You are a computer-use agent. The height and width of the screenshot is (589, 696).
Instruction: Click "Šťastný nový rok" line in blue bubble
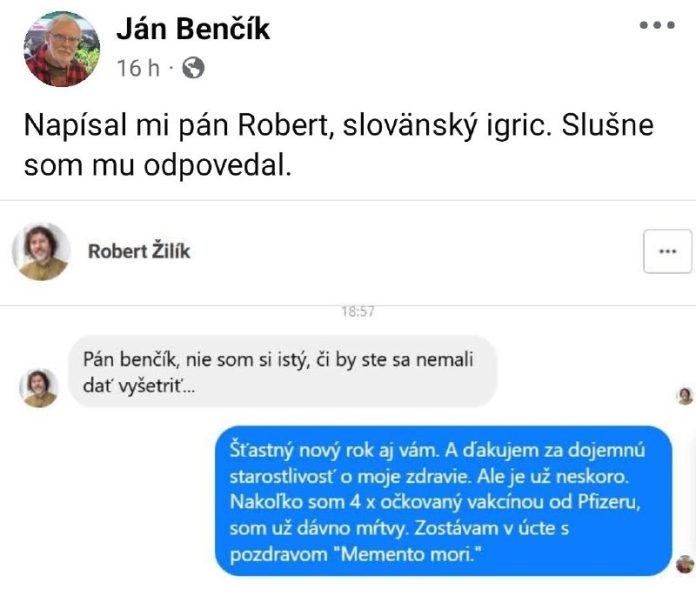[x=437, y=451]
